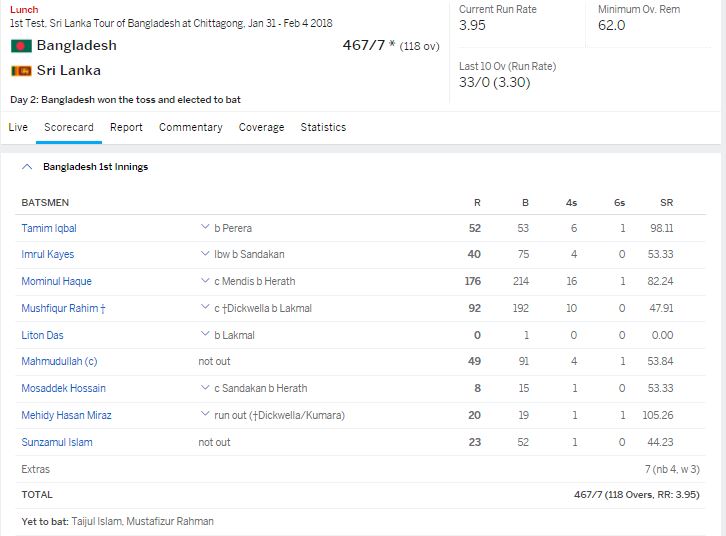
Task: Expand Tamim Iqbal dismissal details chevron
Action: pos(204,229)
